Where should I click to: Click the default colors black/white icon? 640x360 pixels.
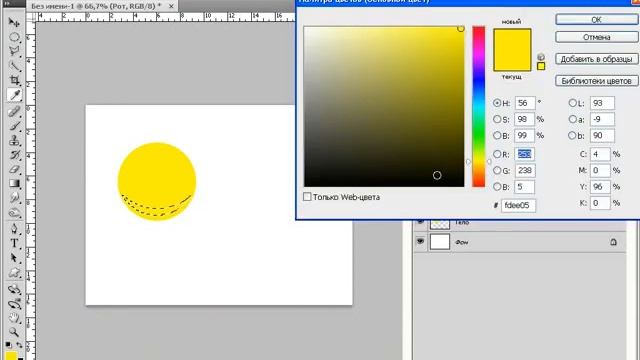[8, 345]
